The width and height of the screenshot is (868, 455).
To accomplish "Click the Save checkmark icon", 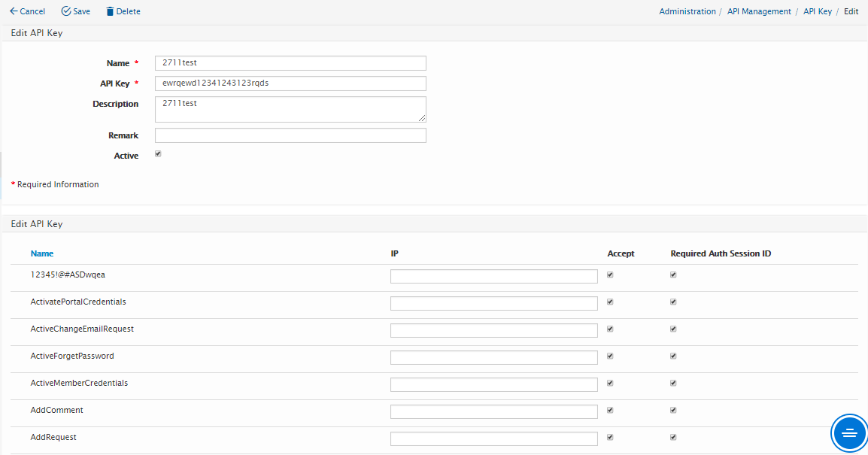I will point(66,11).
